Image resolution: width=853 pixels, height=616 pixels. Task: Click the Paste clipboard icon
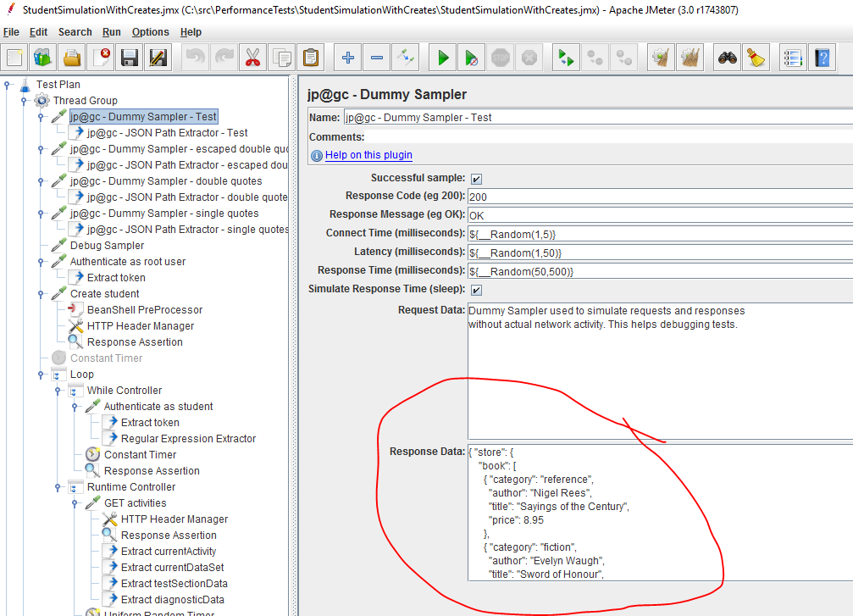(x=311, y=57)
